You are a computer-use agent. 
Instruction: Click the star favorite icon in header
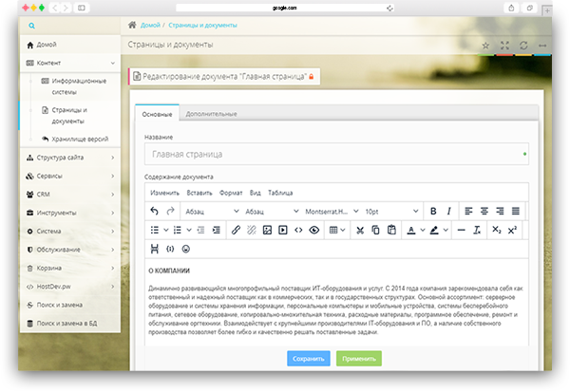pyautogui.click(x=486, y=45)
